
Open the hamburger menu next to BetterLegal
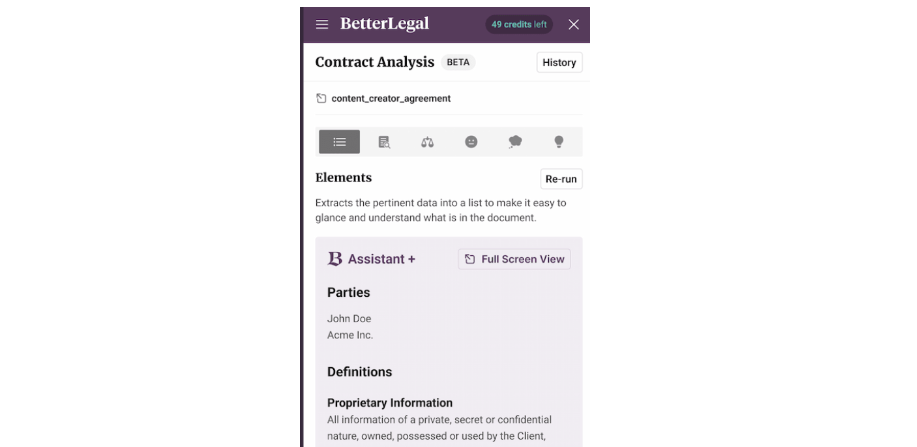(322, 24)
